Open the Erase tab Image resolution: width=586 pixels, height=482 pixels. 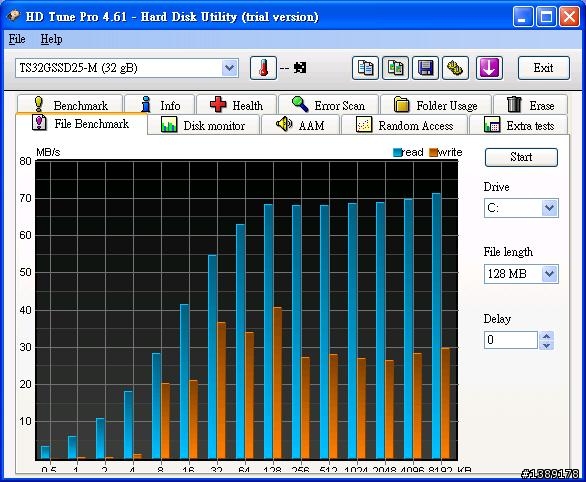pos(530,105)
